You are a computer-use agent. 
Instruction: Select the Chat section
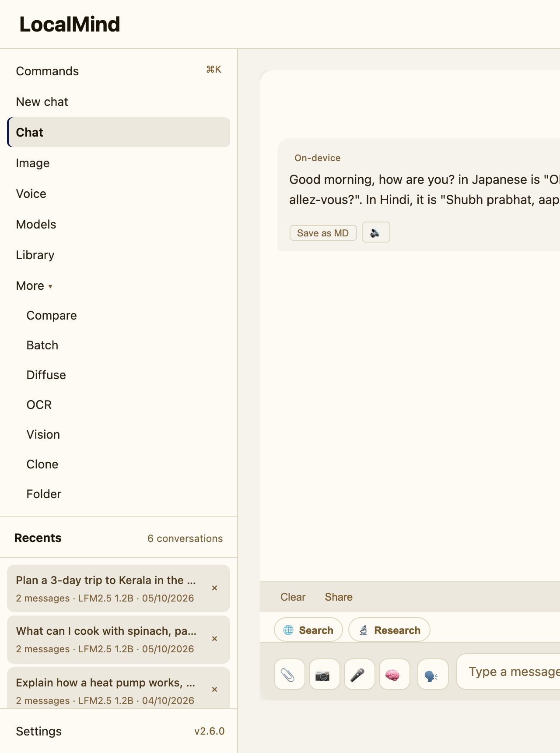click(x=119, y=132)
